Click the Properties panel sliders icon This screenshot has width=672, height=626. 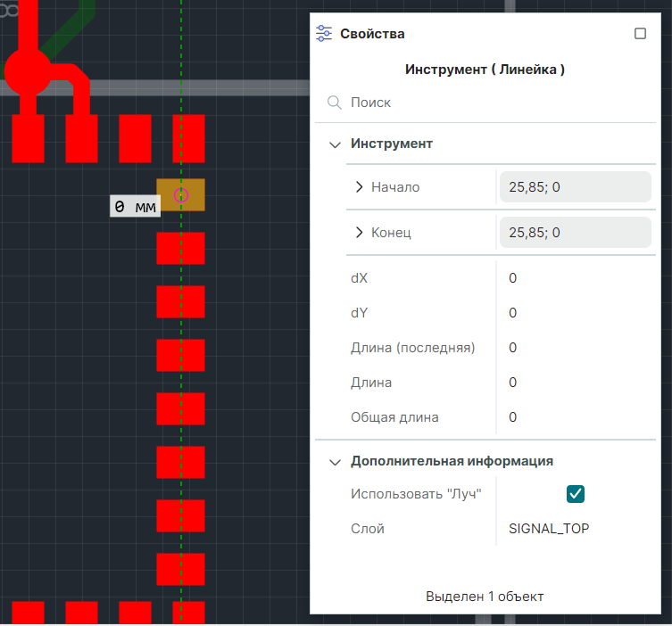pyautogui.click(x=324, y=34)
